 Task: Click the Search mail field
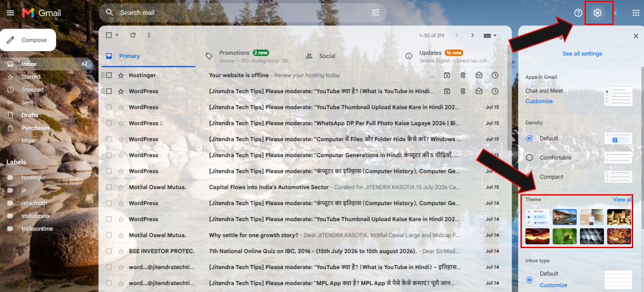(x=242, y=13)
